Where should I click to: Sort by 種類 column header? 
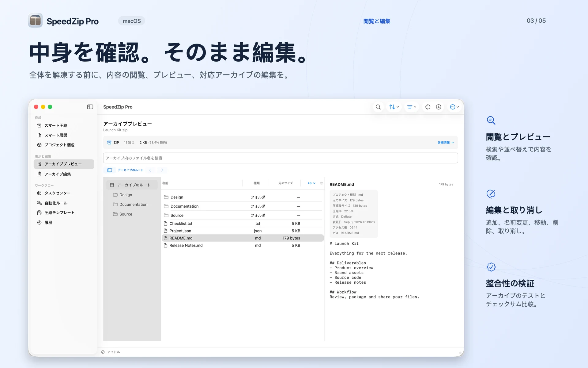(x=257, y=183)
